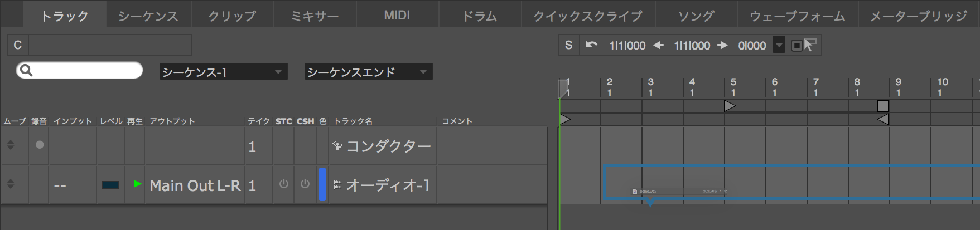
Task: Switch to the ミキサー tab
Action: click(315, 16)
